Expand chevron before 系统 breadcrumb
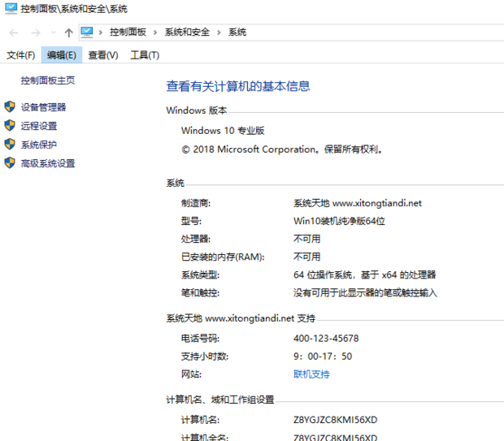Screen dimensions: 504x441 [219, 32]
